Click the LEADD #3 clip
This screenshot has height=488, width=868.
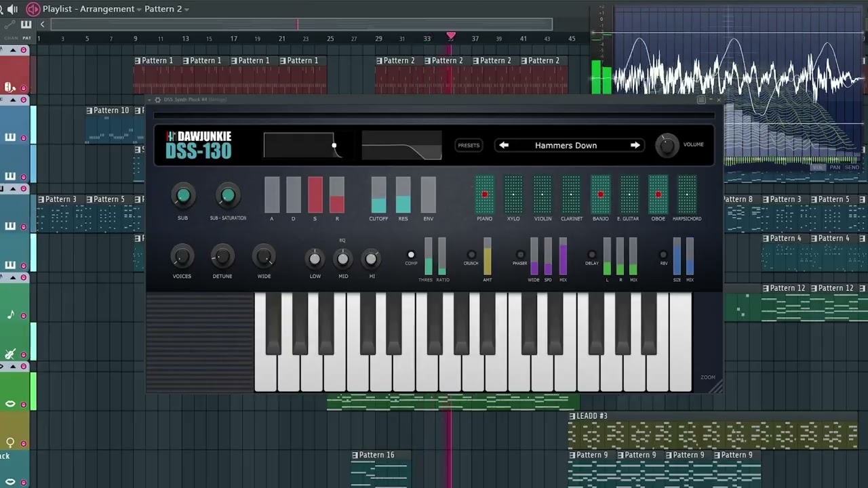coord(713,430)
